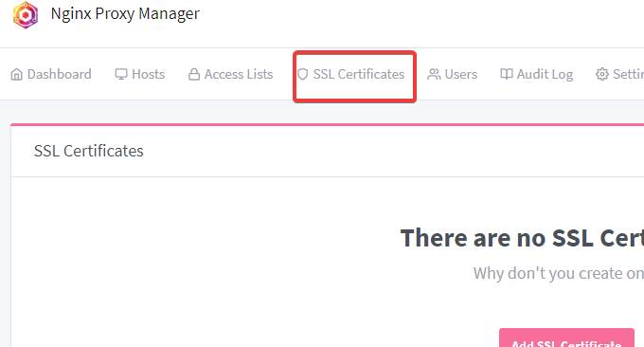
Task: Open the Settings tab
Action: point(619,74)
